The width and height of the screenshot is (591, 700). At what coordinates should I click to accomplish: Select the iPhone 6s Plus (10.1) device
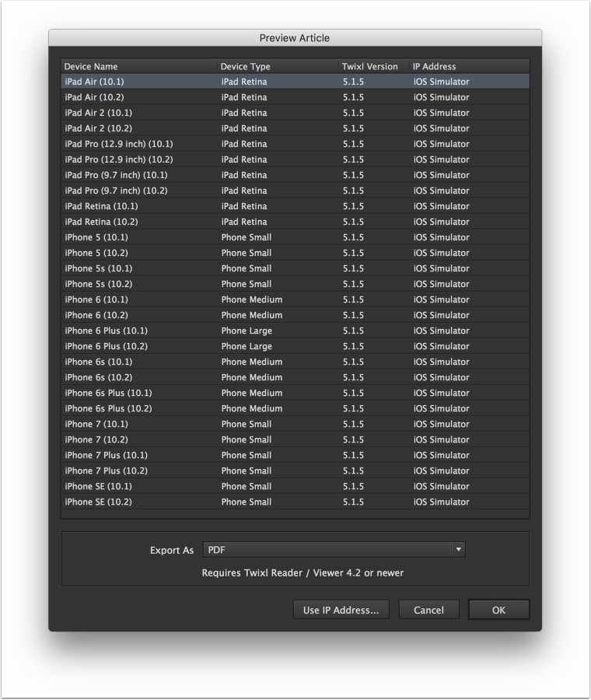pyautogui.click(x=295, y=394)
